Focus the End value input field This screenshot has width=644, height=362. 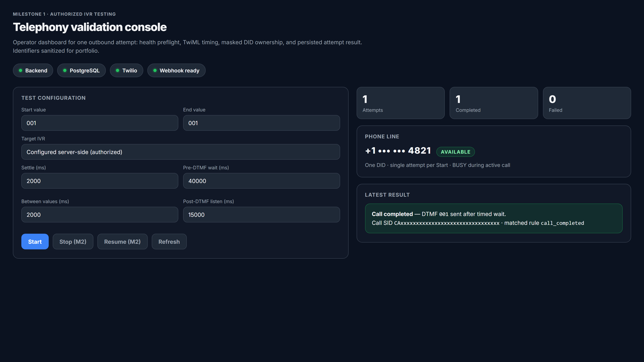coord(261,123)
